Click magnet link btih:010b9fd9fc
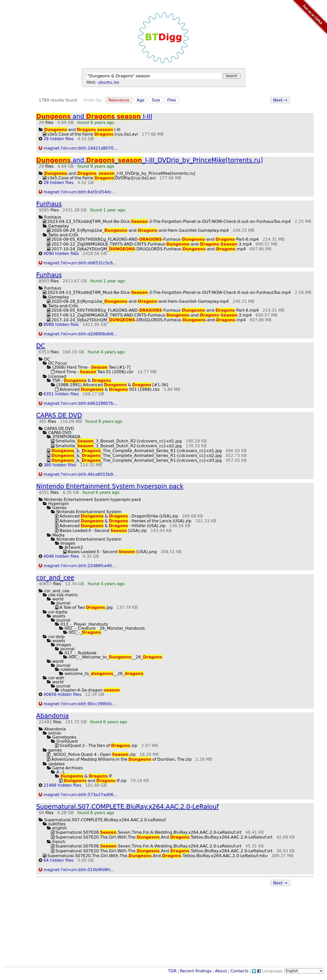 79,870
